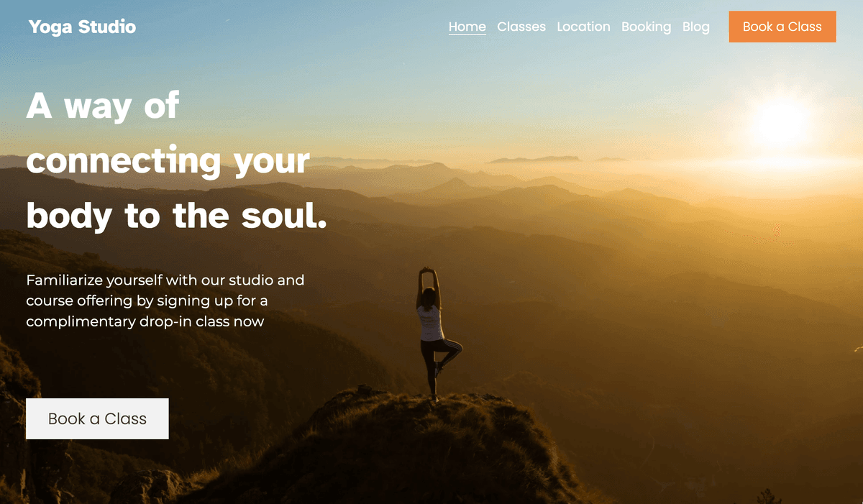Click the "body to the soul." headline line
863x504 pixels.
click(x=176, y=216)
